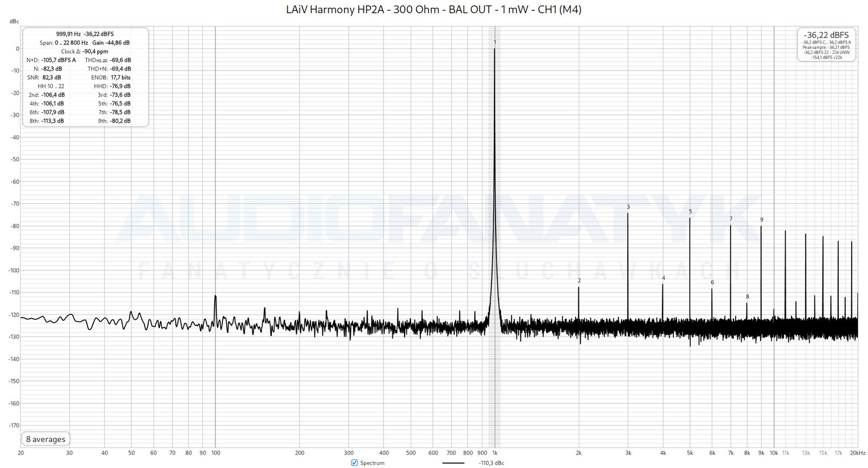The width and height of the screenshot is (868, 468).
Task: Click the 1k frequency axis label
Action: coord(495,453)
